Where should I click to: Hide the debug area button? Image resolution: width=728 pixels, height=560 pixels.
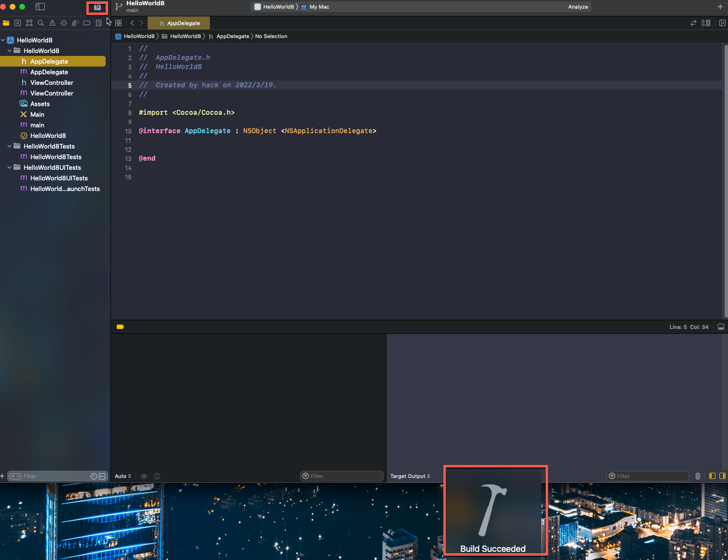tap(721, 327)
